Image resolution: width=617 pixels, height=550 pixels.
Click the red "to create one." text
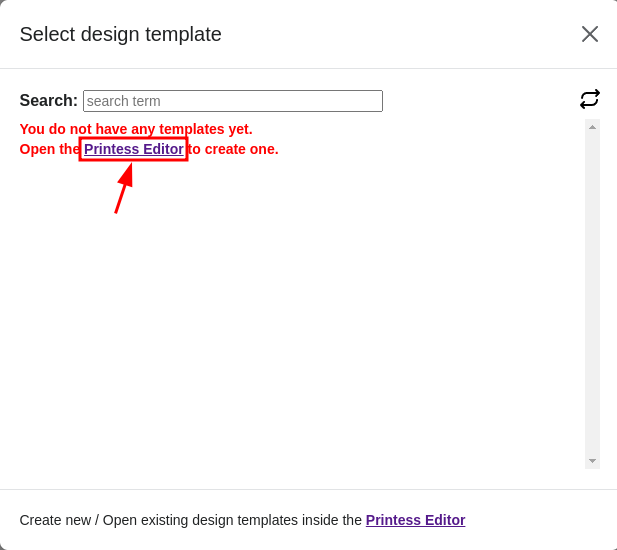(x=233, y=149)
